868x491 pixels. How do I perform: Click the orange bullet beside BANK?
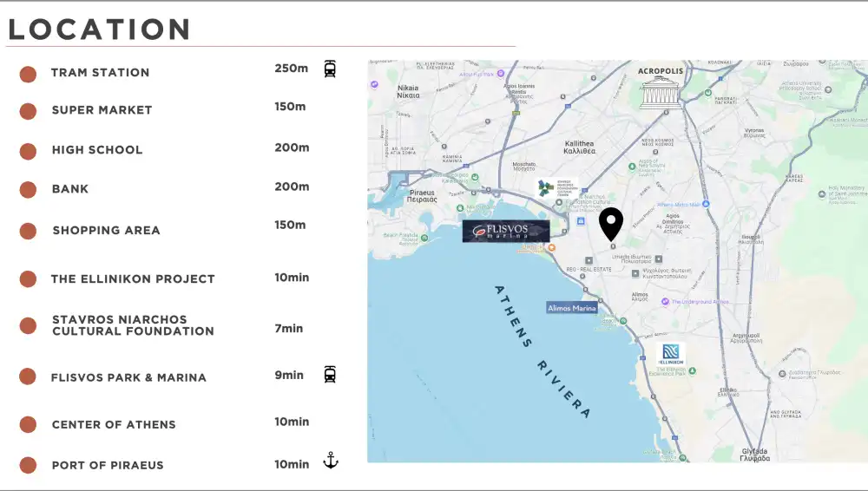(x=28, y=190)
